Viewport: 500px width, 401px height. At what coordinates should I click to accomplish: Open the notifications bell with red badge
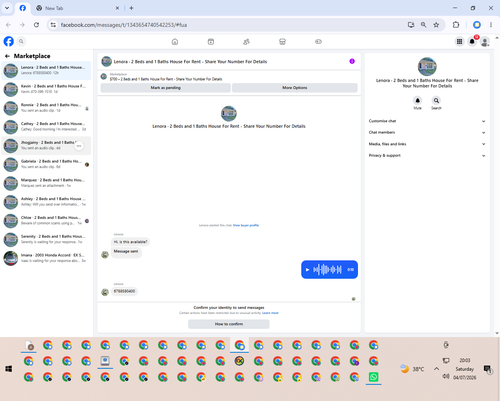tap(472, 41)
